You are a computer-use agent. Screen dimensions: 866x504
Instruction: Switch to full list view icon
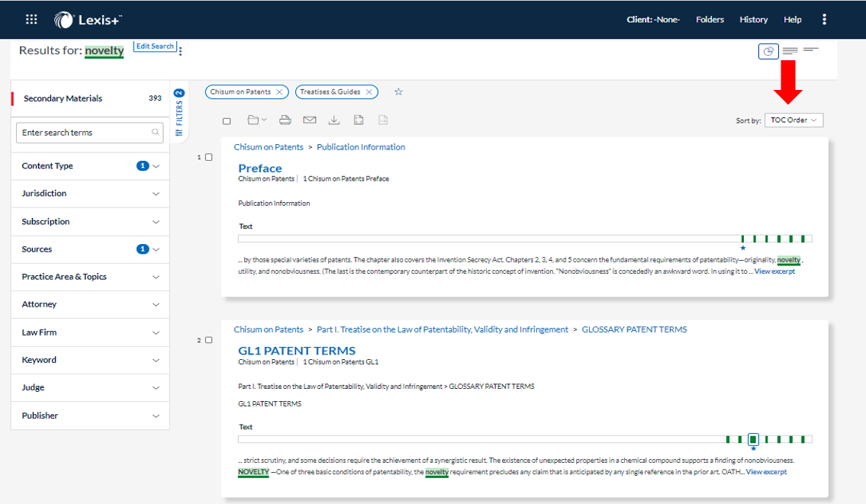(x=790, y=51)
